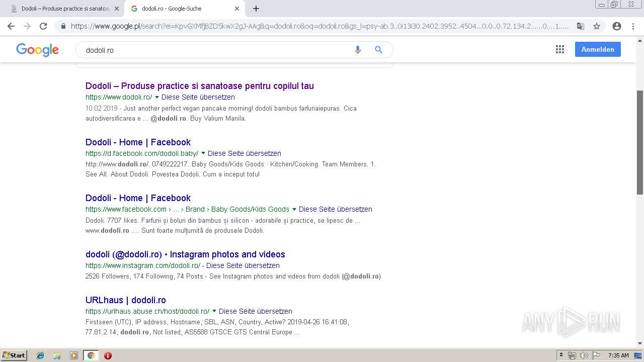Open the Google Translate page icon
Viewport: 644px width, 362px height.
[x=581, y=26]
